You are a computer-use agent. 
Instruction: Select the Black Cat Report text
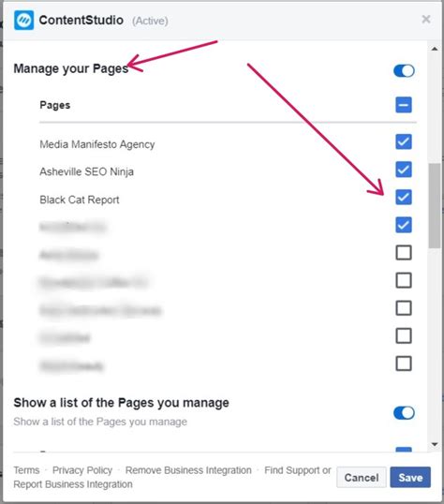[x=80, y=200]
